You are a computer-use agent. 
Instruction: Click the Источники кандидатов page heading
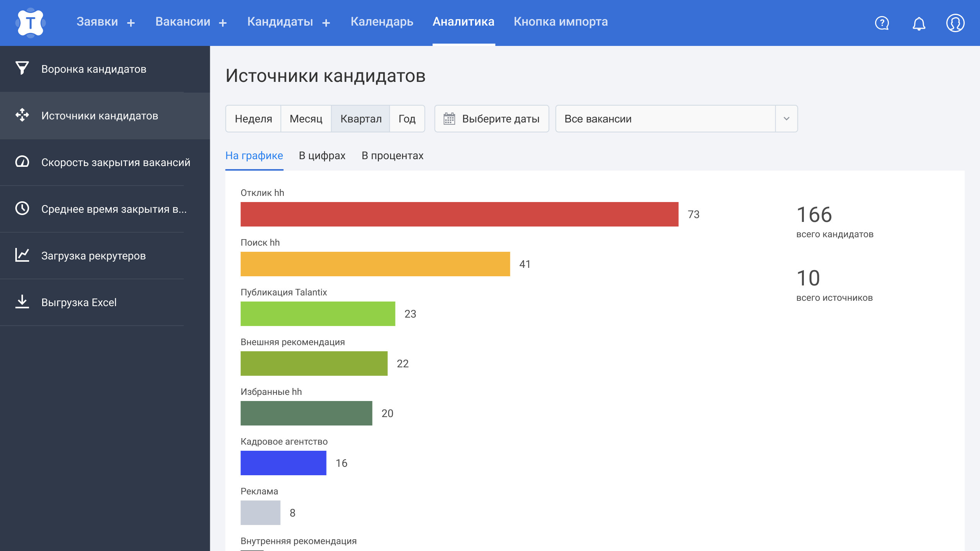coord(325,75)
